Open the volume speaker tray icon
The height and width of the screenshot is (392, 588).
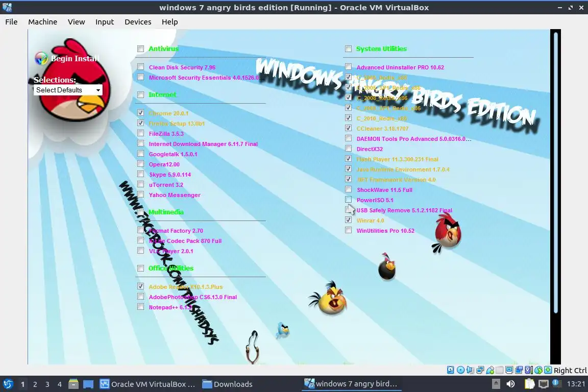510,384
